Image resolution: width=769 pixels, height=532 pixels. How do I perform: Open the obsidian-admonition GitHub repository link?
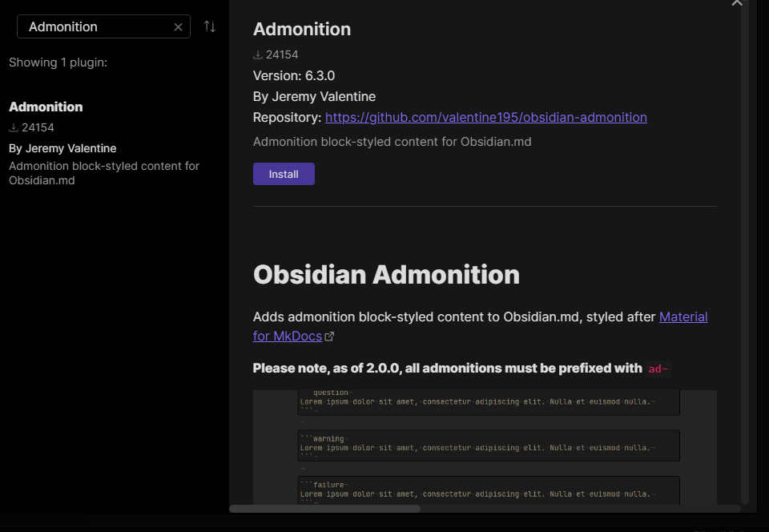pyautogui.click(x=485, y=117)
